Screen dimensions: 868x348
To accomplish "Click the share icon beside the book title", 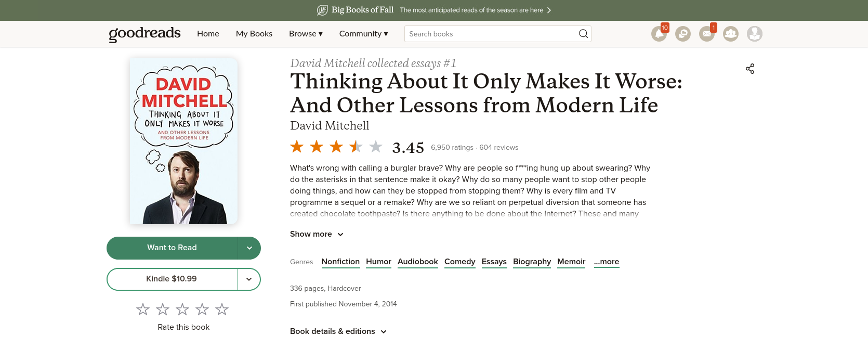I will click(750, 69).
